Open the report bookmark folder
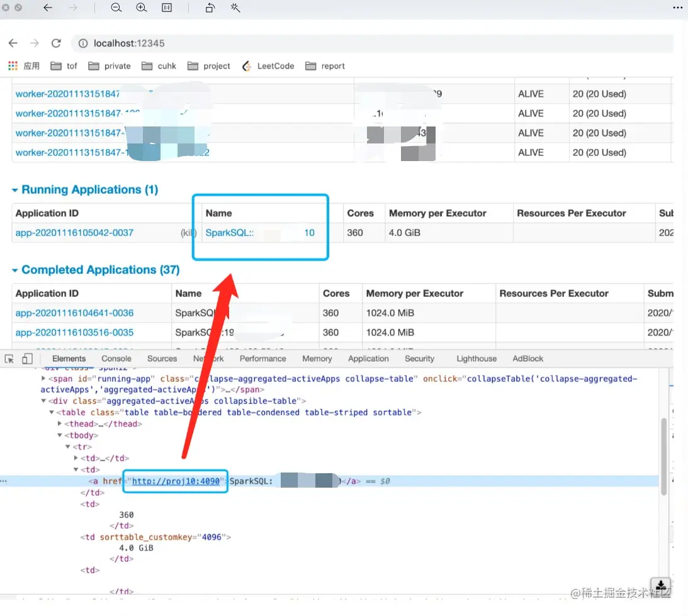 pyautogui.click(x=325, y=66)
